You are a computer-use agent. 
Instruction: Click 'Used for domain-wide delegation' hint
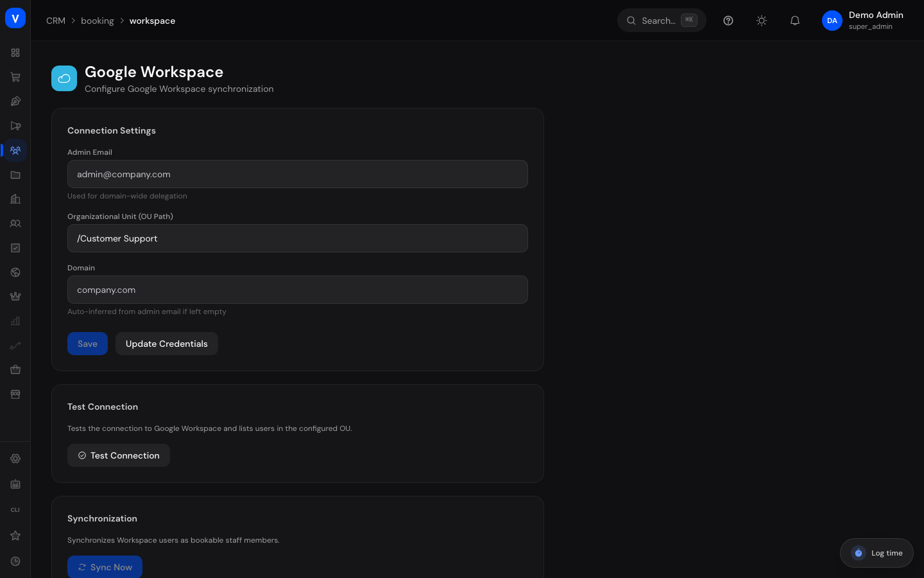tap(127, 196)
